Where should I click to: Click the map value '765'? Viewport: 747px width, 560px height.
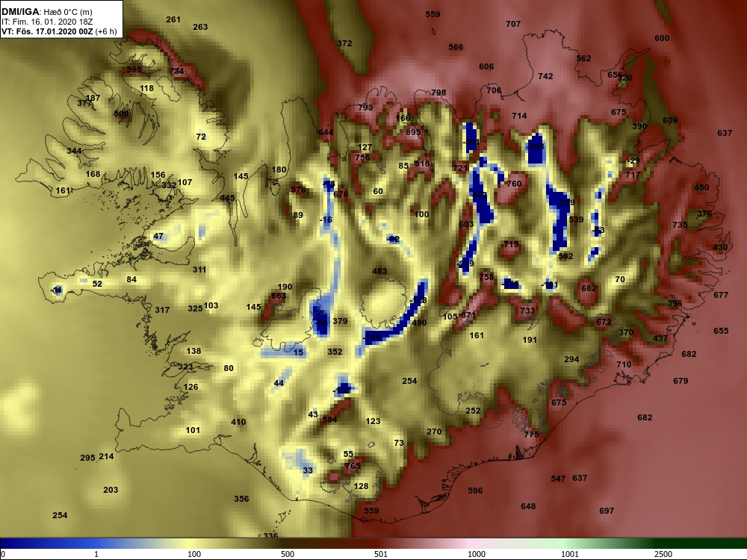tap(353, 466)
